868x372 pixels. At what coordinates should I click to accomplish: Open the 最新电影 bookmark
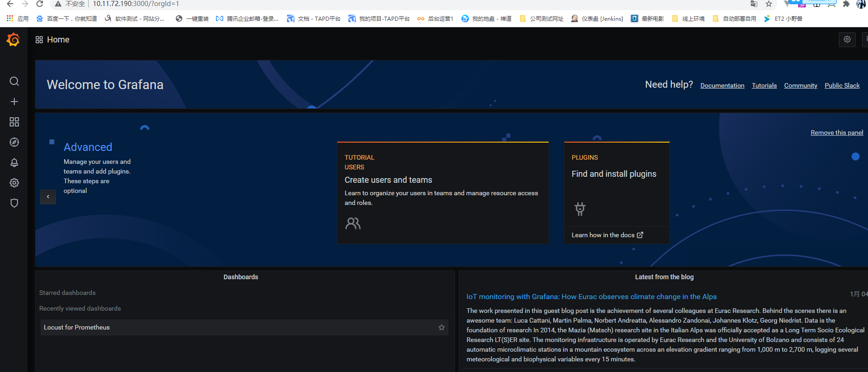click(x=647, y=19)
